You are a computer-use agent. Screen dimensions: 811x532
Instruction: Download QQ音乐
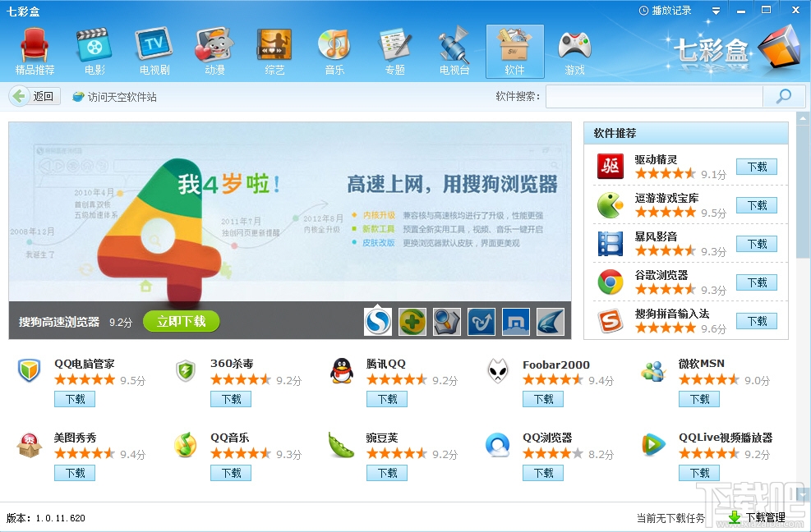tap(231, 473)
